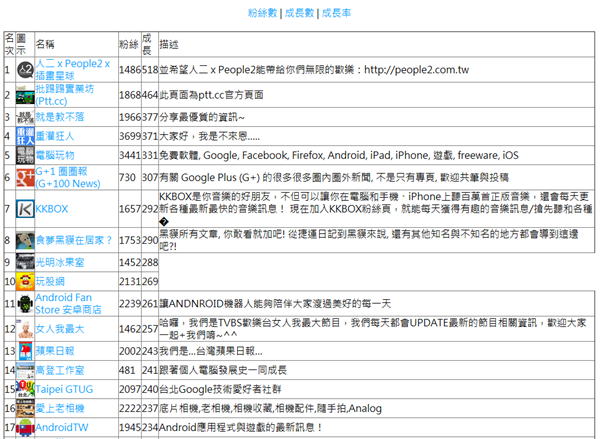Click the People2 round logo icon

25,70
